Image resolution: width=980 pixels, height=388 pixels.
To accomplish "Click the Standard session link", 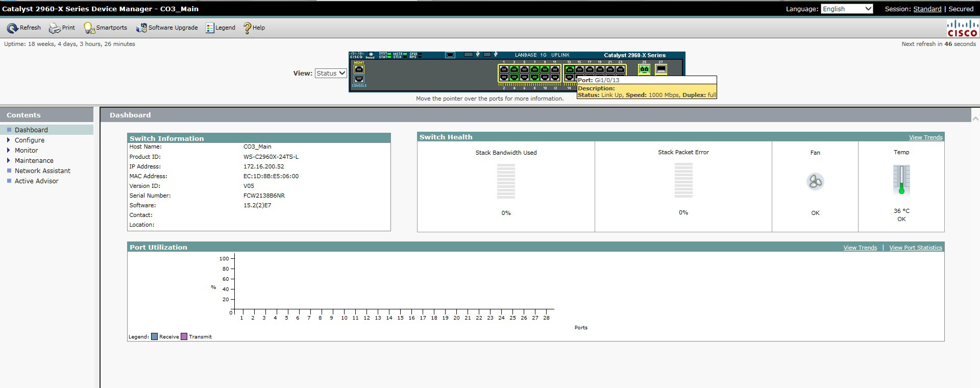I will pyautogui.click(x=927, y=9).
